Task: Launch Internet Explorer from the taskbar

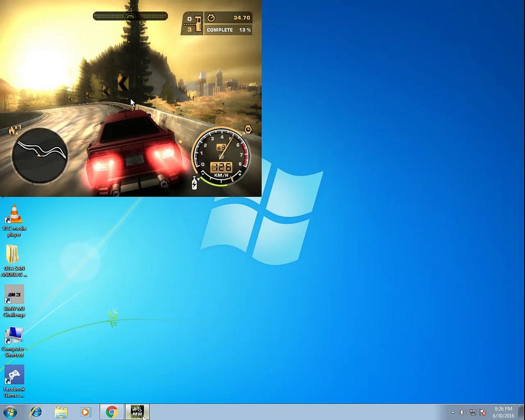Action: [36, 412]
